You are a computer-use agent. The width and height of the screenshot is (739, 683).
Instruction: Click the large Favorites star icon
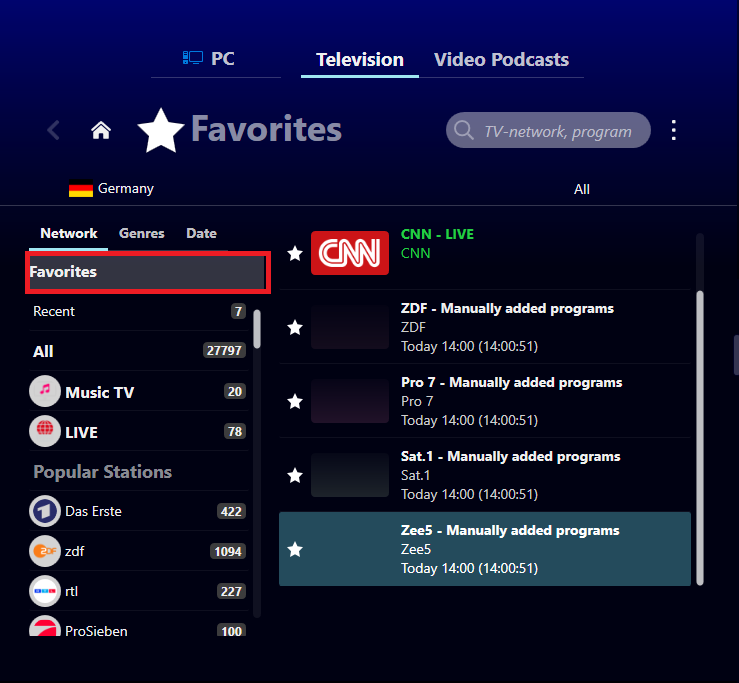pos(161,131)
